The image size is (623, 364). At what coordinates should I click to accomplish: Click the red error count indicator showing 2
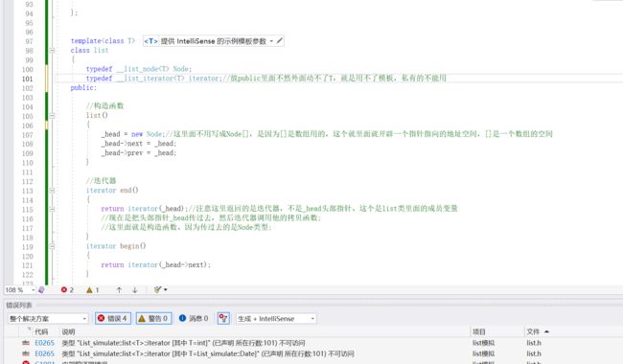point(67,290)
